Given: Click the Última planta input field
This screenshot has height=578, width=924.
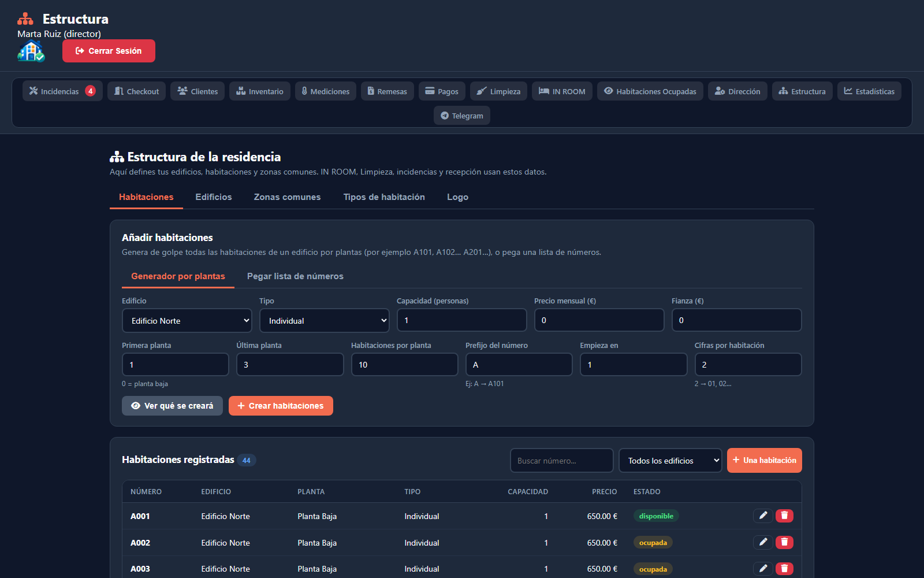Looking at the screenshot, I should coord(290,365).
